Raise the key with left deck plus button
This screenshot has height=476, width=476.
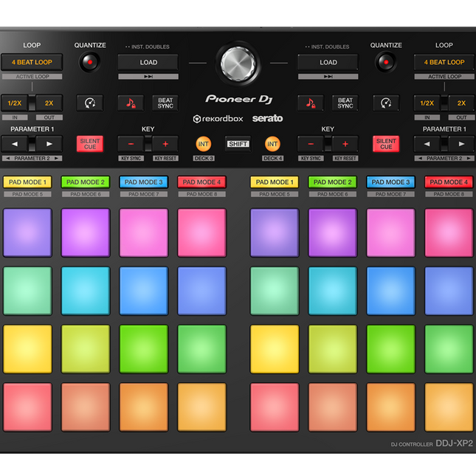coord(165,144)
